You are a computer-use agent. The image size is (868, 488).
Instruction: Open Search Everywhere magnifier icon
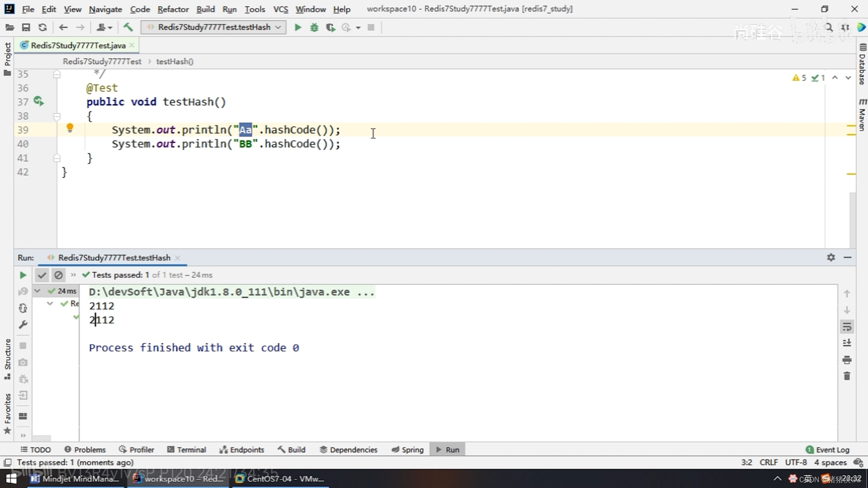coord(829,28)
